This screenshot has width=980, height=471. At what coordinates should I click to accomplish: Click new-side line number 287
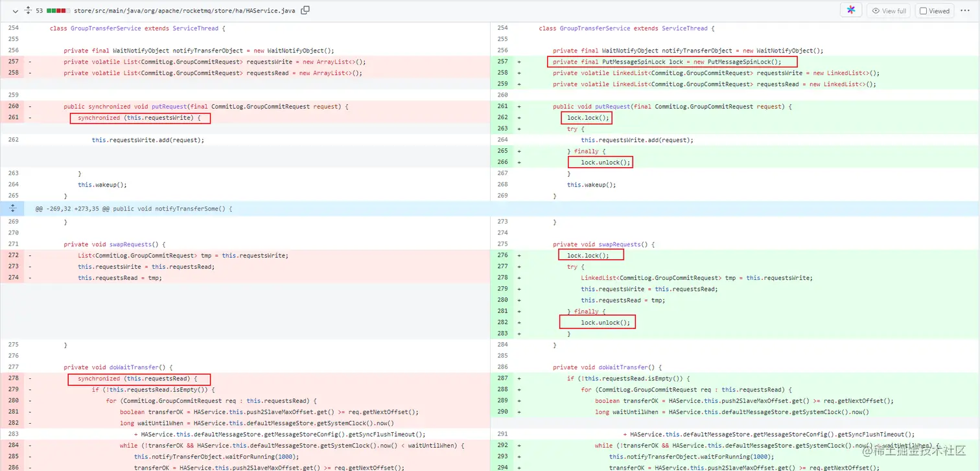coord(502,378)
